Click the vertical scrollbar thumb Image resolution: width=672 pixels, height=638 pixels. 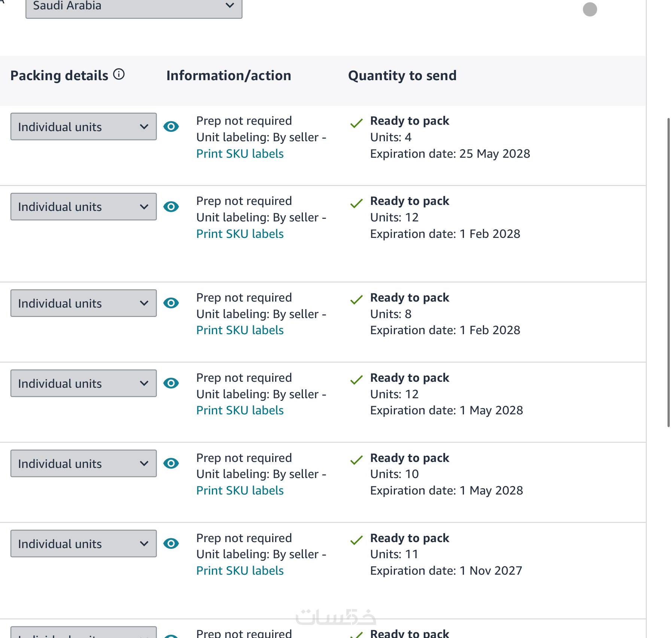tap(668, 272)
